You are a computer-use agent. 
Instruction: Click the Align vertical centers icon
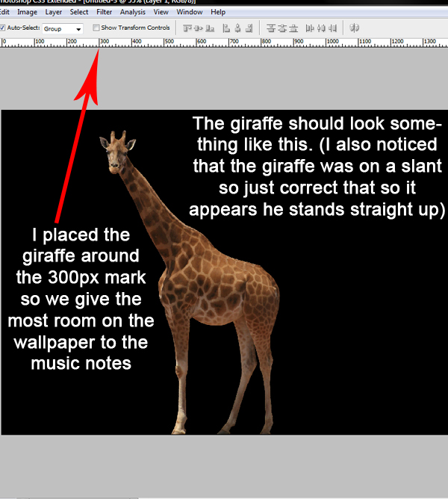click(199, 28)
